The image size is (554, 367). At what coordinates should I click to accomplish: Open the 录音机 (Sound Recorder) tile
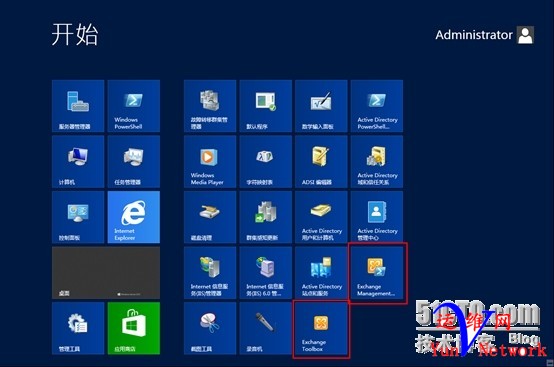266,328
